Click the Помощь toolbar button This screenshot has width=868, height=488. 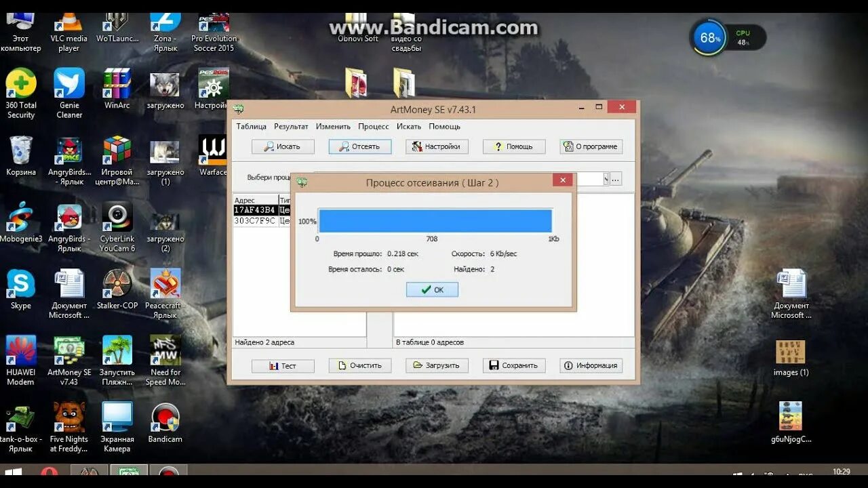(514, 146)
